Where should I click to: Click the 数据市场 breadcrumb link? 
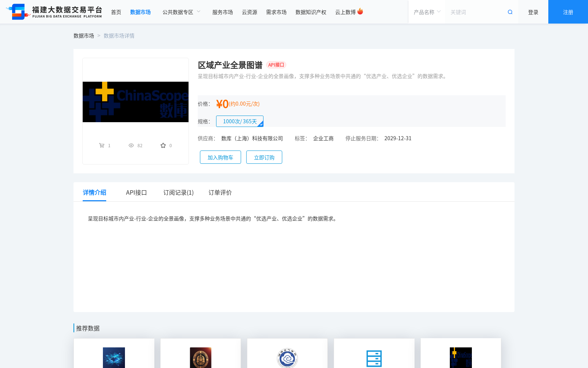84,36
